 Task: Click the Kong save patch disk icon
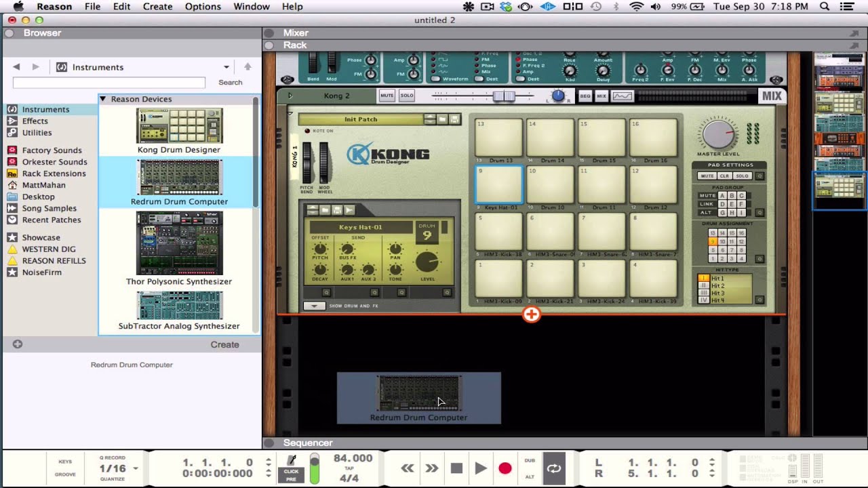pyautogui.click(x=454, y=119)
